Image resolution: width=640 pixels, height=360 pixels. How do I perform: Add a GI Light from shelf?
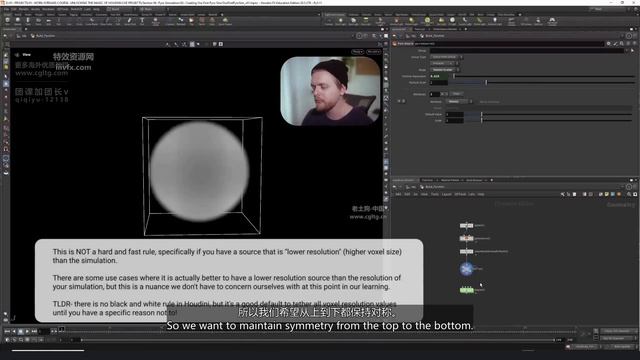pos(452,21)
